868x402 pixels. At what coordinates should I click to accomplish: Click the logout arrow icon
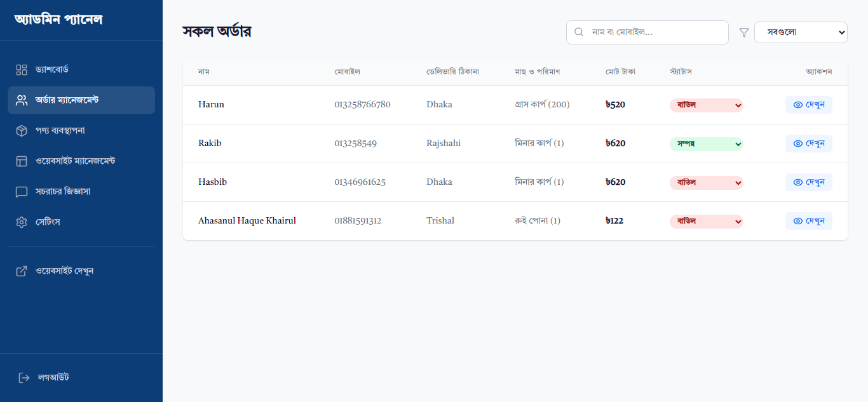tap(24, 378)
